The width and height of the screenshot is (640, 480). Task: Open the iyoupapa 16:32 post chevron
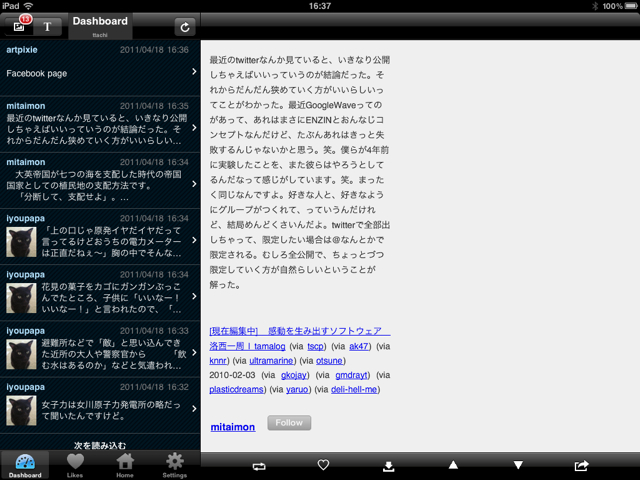(194, 408)
